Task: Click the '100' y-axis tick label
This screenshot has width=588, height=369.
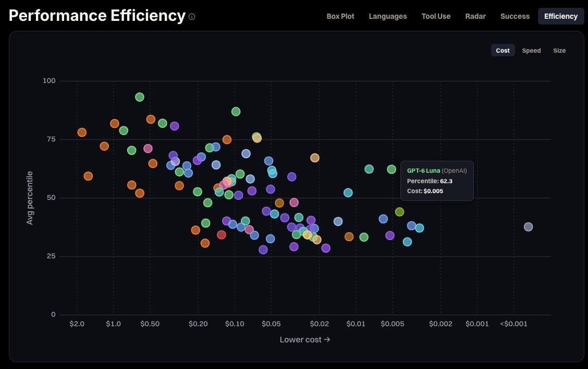Action: point(49,81)
